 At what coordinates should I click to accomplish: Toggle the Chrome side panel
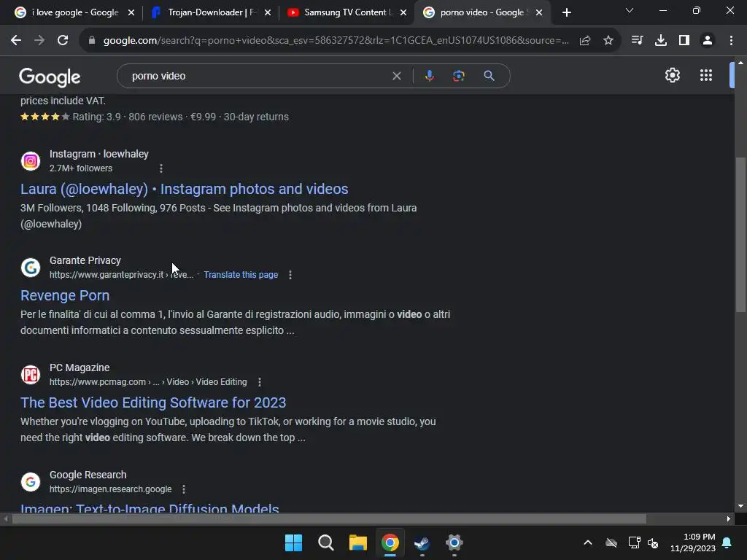coord(684,41)
